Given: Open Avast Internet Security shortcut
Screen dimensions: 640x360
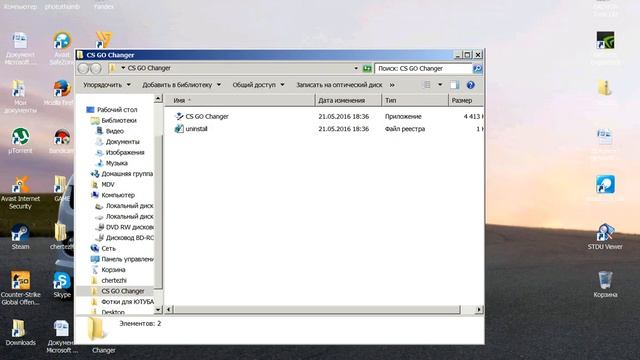Looking at the screenshot, I should [20, 193].
